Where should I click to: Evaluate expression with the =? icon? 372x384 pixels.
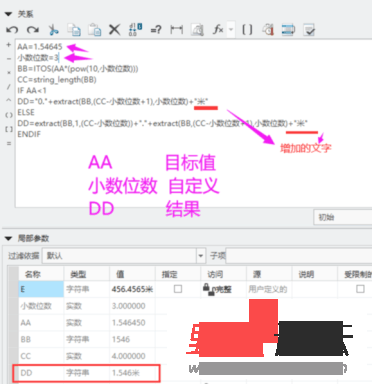click(156, 30)
